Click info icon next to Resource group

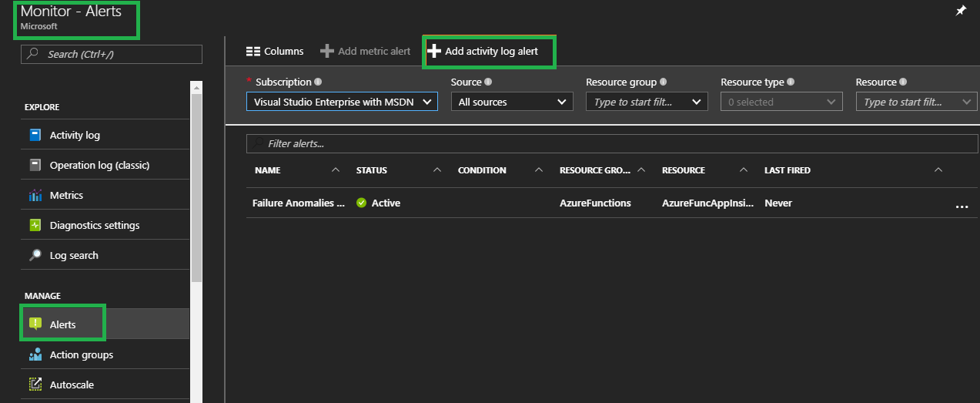(x=663, y=82)
